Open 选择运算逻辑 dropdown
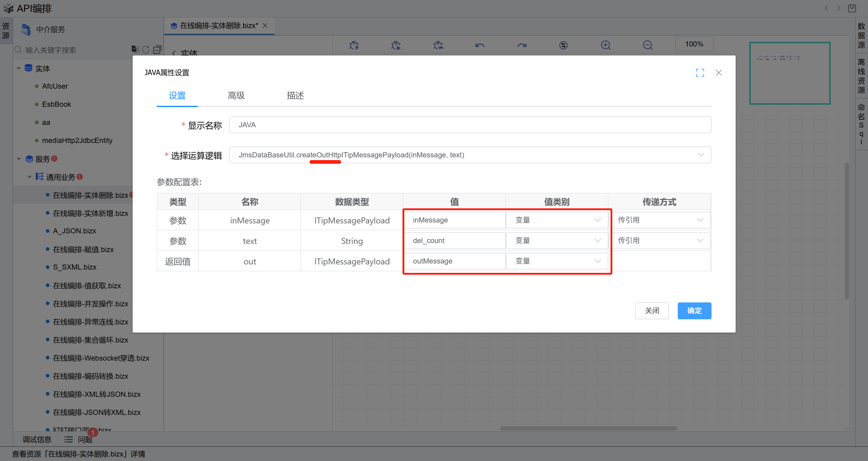 click(x=470, y=155)
